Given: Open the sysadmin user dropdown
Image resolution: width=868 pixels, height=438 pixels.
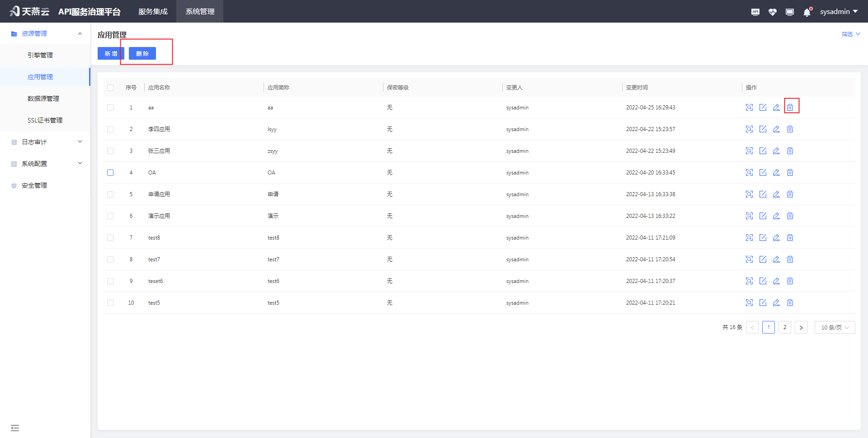Looking at the screenshot, I should [x=839, y=12].
